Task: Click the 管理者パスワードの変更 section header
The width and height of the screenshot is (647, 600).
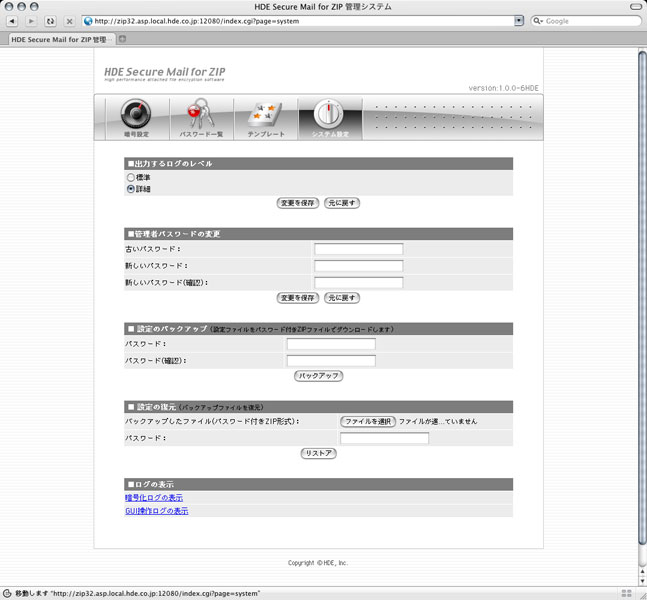Action: [x=318, y=234]
